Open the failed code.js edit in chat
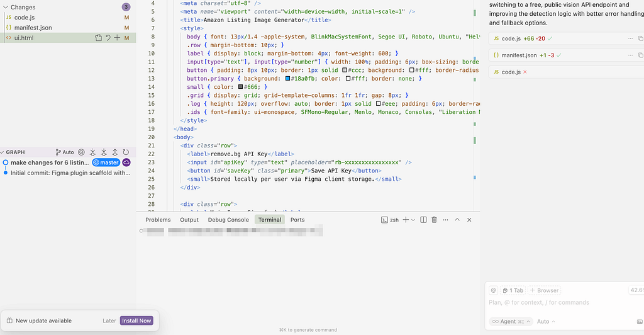 (x=510, y=72)
